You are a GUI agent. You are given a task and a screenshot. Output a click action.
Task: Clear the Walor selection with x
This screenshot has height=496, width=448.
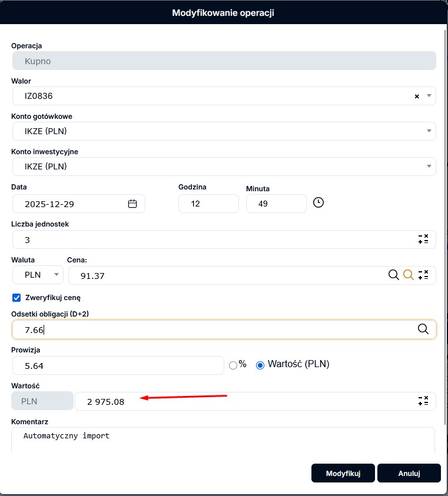click(x=417, y=96)
